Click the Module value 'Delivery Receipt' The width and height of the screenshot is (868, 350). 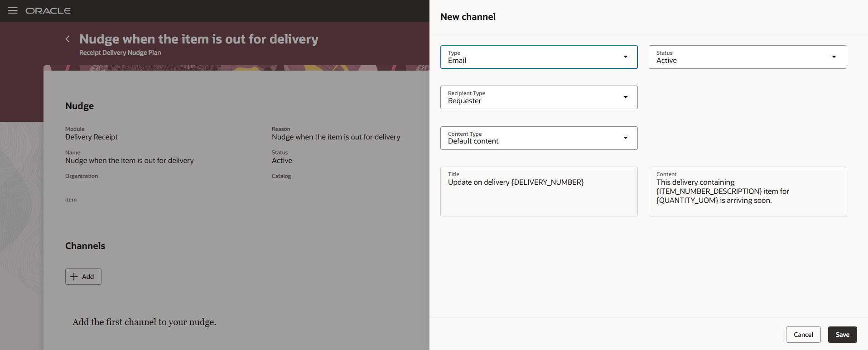coord(92,137)
